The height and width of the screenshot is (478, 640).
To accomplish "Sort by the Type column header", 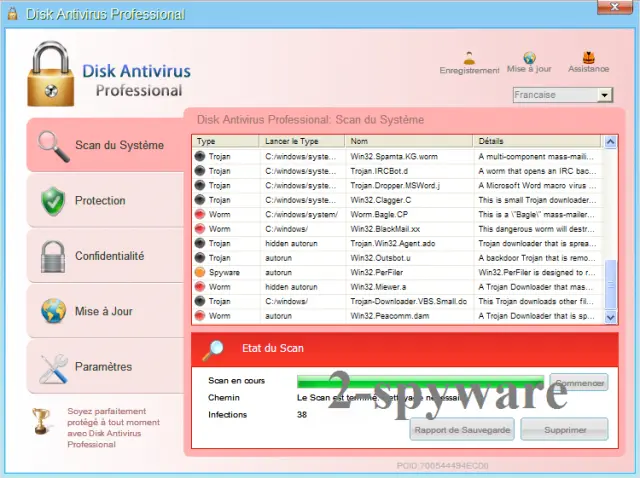I will (x=225, y=141).
